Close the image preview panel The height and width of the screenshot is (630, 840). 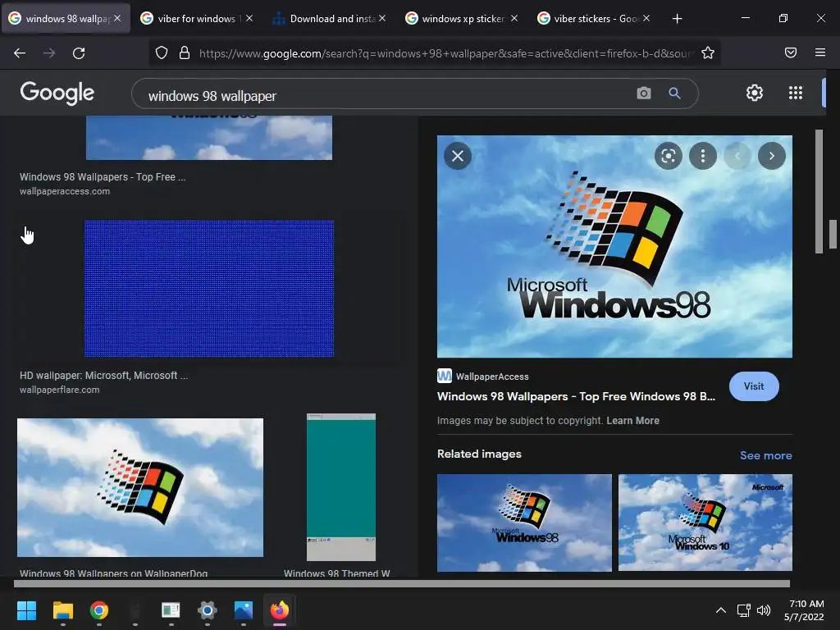click(x=458, y=156)
